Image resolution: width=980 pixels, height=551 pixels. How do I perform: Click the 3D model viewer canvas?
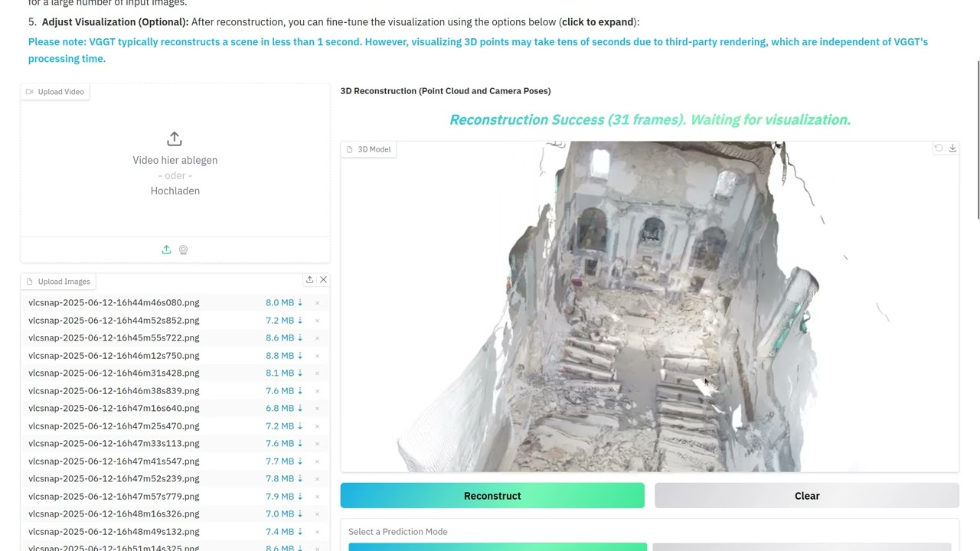click(x=649, y=306)
